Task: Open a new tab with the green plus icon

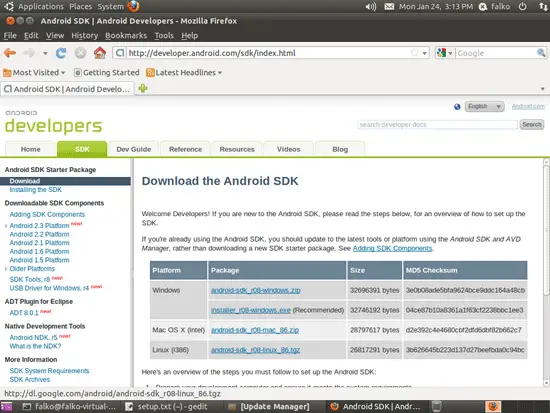Action: (143, 88)
